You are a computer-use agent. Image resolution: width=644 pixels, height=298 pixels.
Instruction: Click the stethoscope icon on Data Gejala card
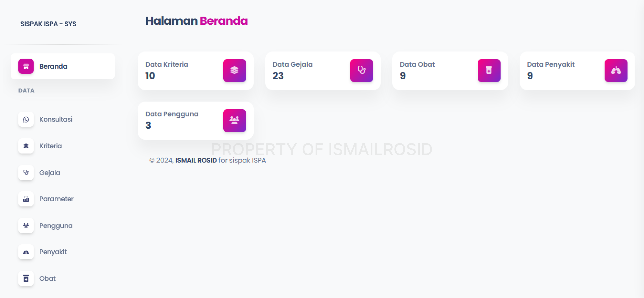(x=361, y=71)
